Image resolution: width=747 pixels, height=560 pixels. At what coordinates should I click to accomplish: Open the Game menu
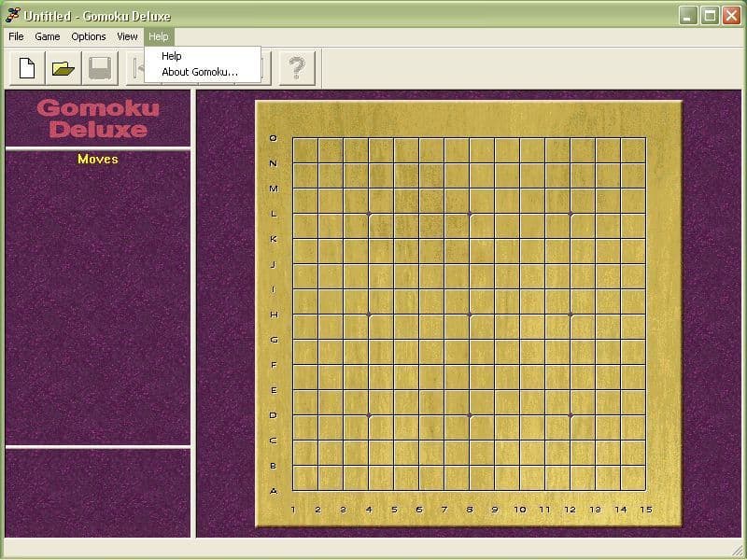click(48, 36)
